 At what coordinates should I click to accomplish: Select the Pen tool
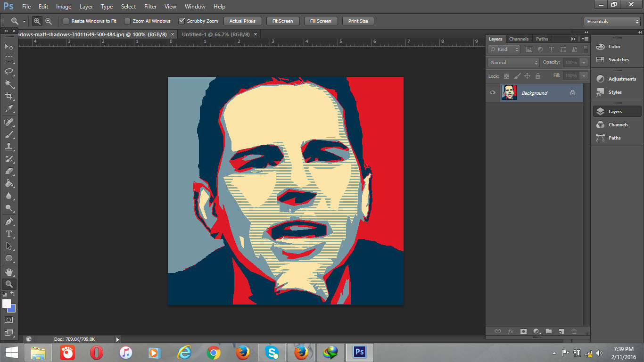tap(9, 222)
